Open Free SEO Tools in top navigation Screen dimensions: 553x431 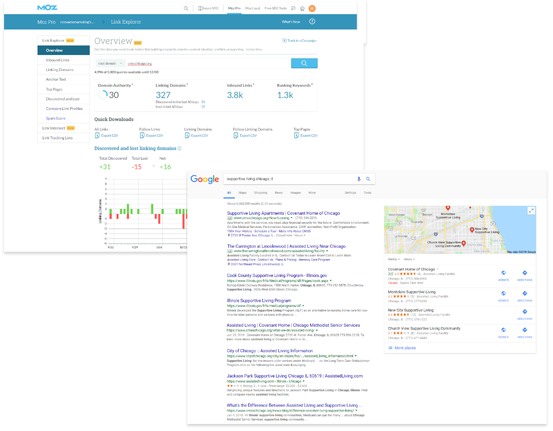[275, 8]
